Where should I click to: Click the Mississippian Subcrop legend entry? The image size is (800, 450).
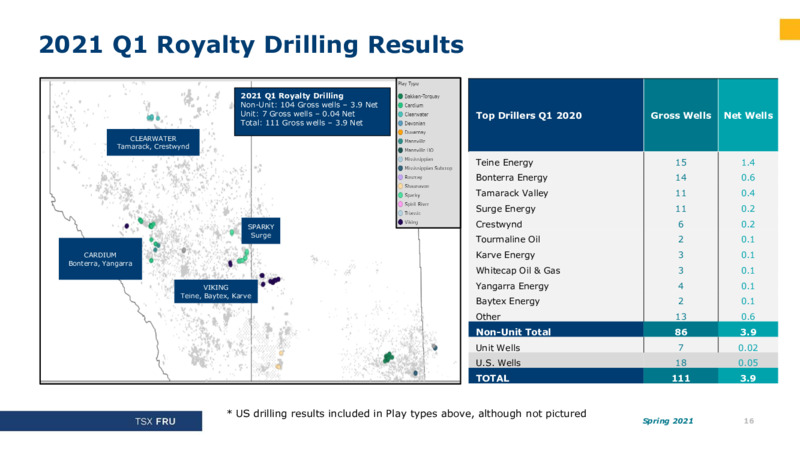(425, 168)
